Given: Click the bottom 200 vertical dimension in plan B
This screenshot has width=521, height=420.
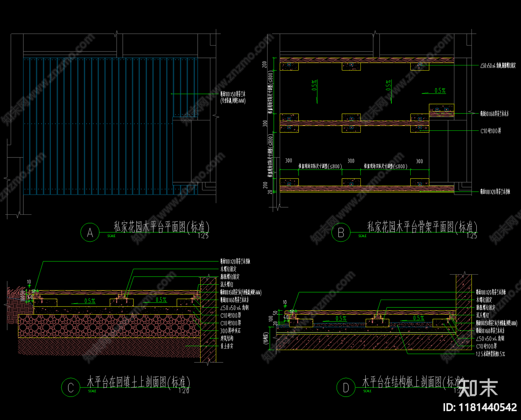Looking at the screenshot, I should tap(265, 185).
